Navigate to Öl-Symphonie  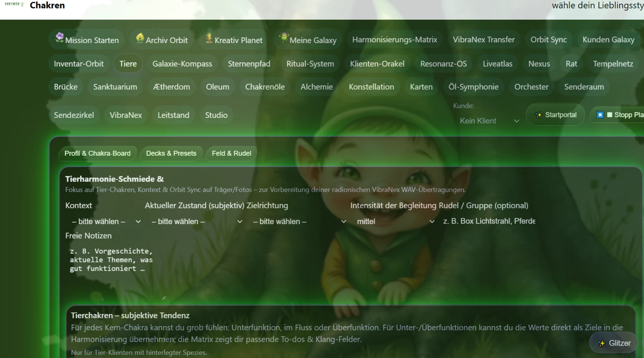pyautogui.click(x=474, y=87)
